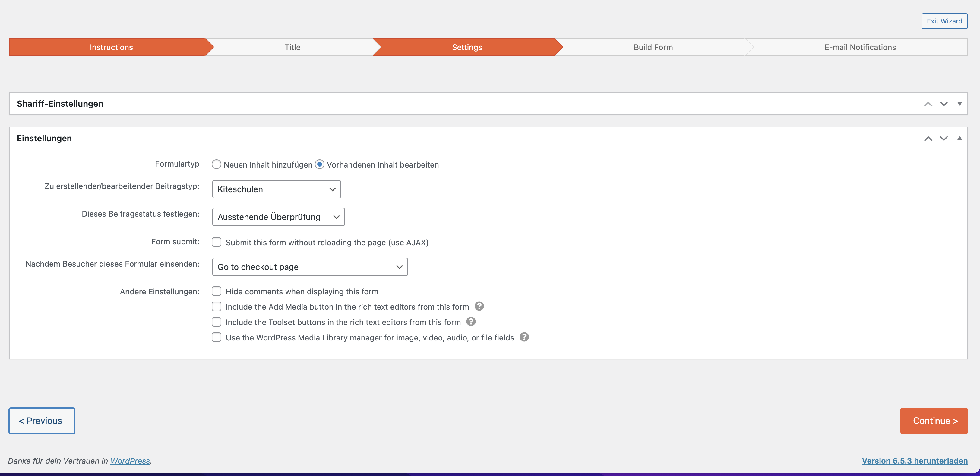Check Include the Toolset buttons option
Image resolution: width=980 pixels, height=476 pixels.
coord(217,322)
